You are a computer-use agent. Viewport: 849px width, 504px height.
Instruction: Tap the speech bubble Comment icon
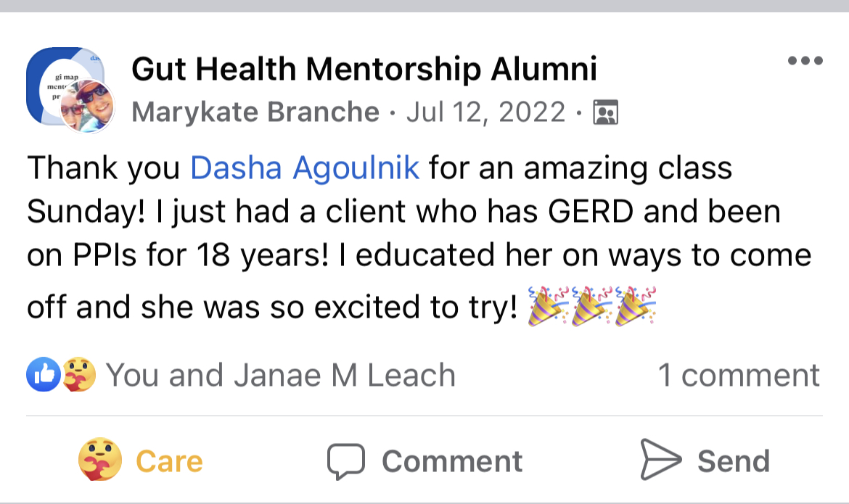(346, 462)
